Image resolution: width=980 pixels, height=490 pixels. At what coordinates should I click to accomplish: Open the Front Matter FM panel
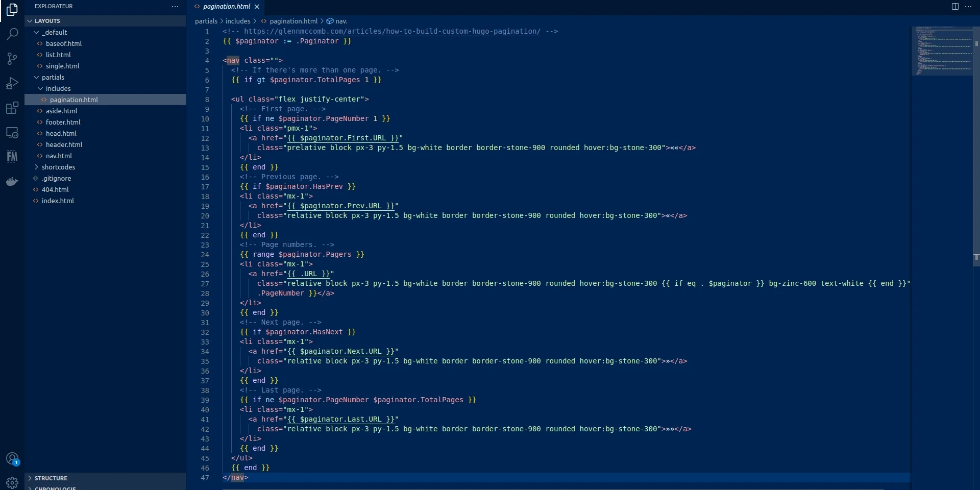click(12, 157)
